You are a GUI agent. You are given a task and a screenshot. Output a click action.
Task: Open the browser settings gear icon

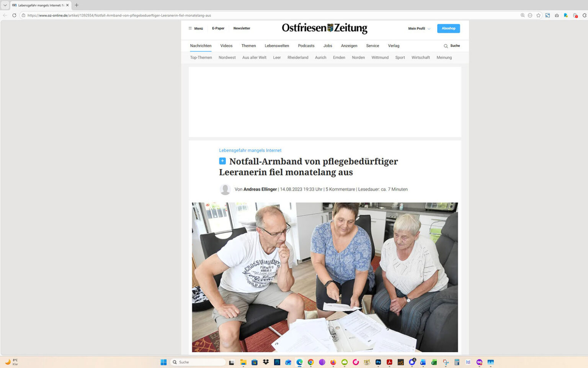tap(583, 15)
